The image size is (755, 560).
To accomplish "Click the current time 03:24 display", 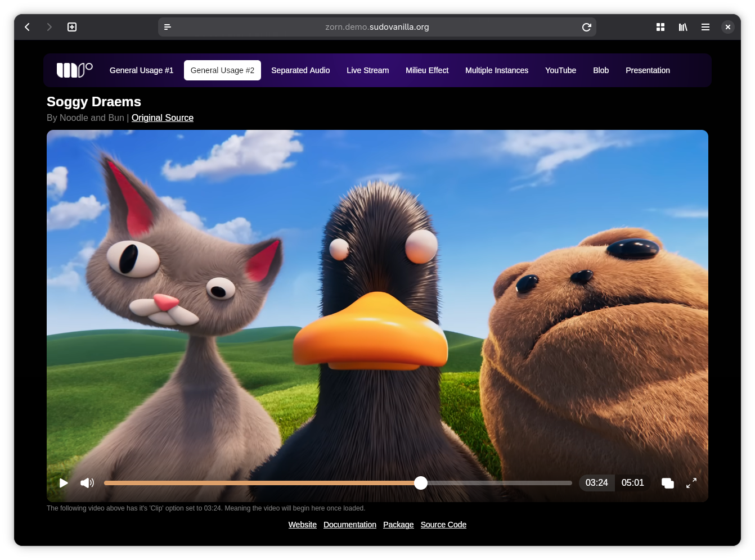I will [x=596, y=483].
